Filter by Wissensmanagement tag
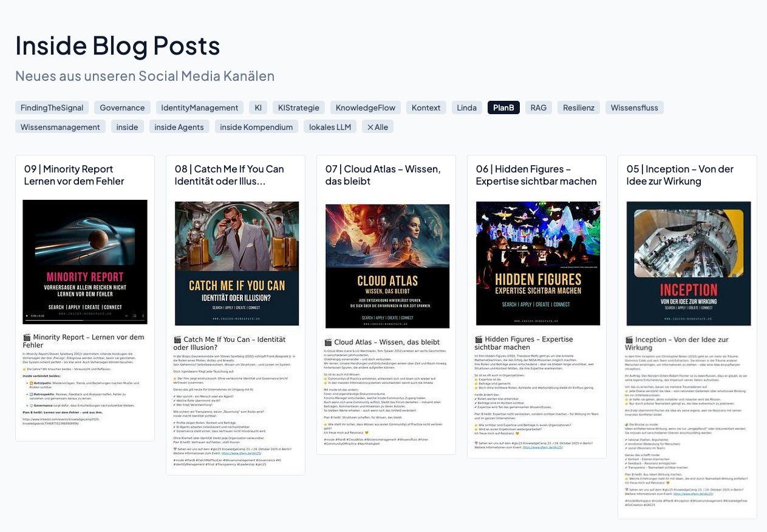 coord(60,127)
